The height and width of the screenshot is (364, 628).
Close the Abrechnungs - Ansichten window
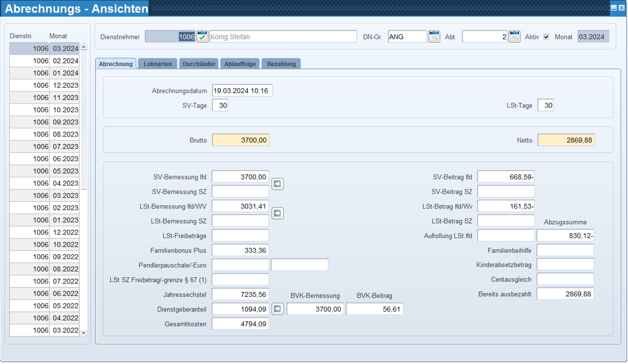point(621,8)
